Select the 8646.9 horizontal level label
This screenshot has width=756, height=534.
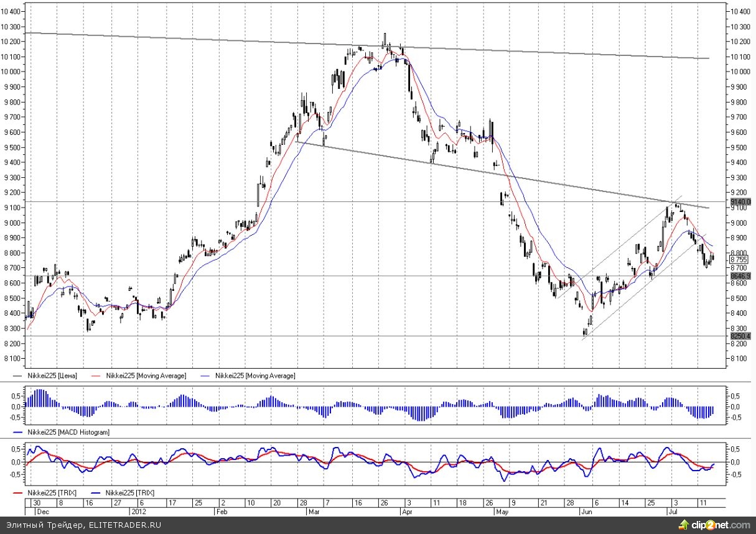(x=740, y=275)
